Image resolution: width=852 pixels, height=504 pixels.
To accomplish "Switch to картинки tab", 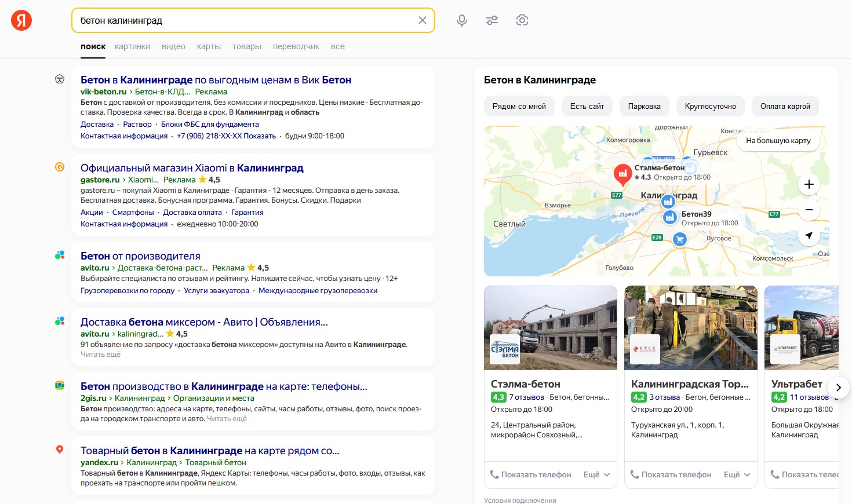I will click(132, 46).
